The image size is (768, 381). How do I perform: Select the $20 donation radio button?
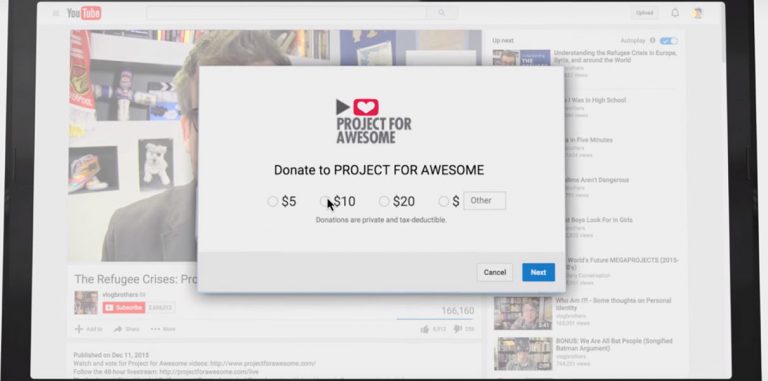[x=384, y=201]
